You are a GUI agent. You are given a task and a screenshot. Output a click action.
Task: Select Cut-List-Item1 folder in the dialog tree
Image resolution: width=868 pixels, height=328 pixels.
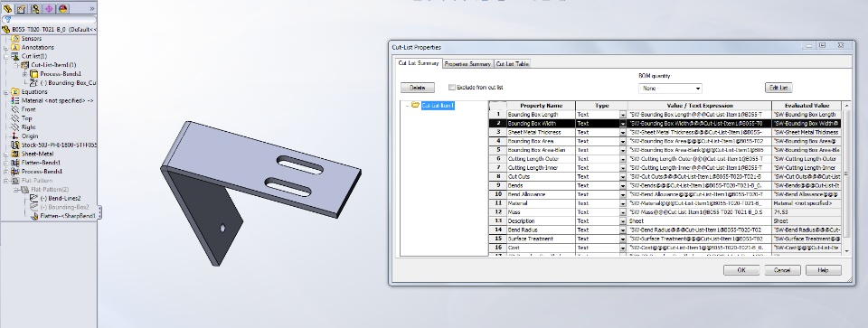pyautogui.click(x=433, y=105)
